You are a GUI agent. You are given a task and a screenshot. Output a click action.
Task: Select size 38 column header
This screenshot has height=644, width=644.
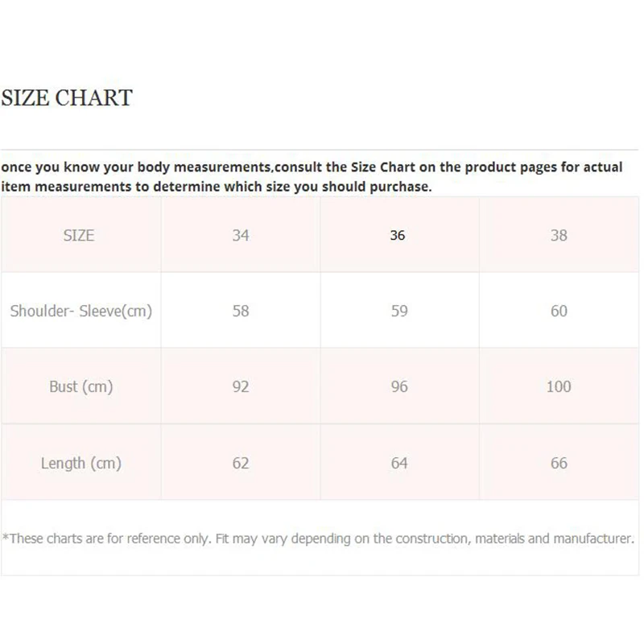pyautogui.click(x=559, y=236)
